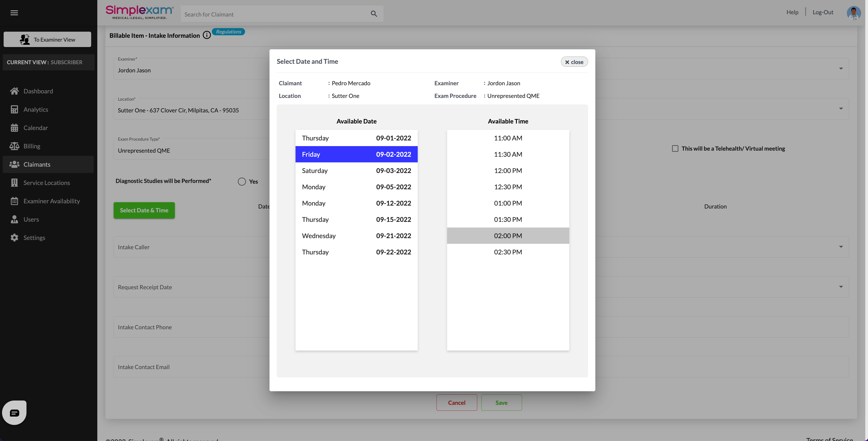Open the chat widget icon
This screenshot has height=441, width=868.
(x=14, y=413)
